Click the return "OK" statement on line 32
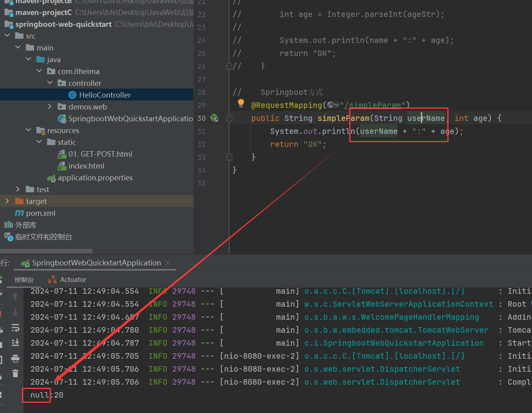This screenshot has width=532, height=413. (x=298, y=144)
